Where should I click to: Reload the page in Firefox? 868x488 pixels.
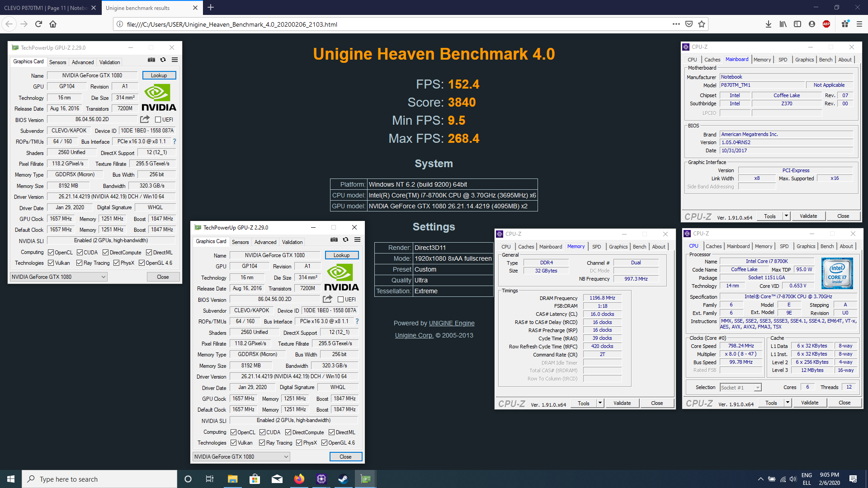(x=38, y=24)
